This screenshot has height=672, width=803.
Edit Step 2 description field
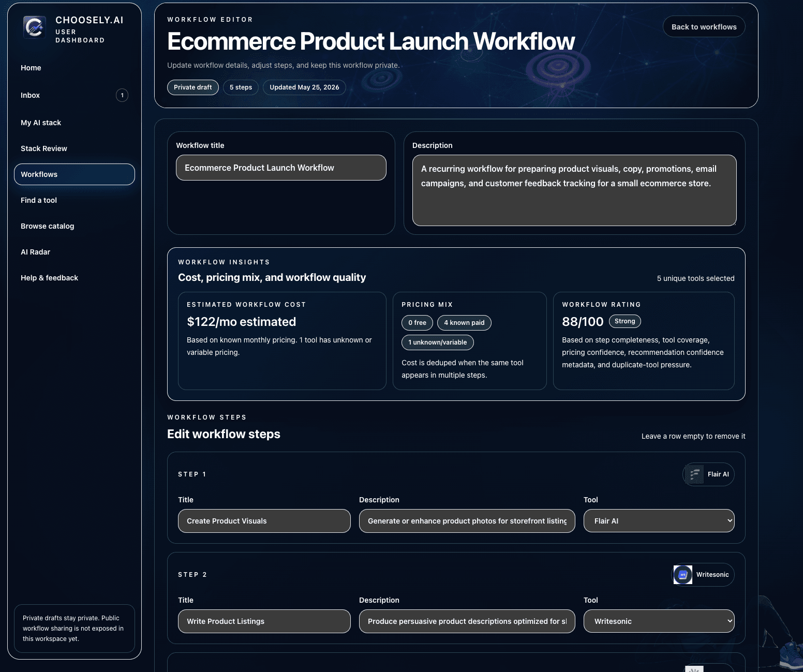tap(467, 621)
